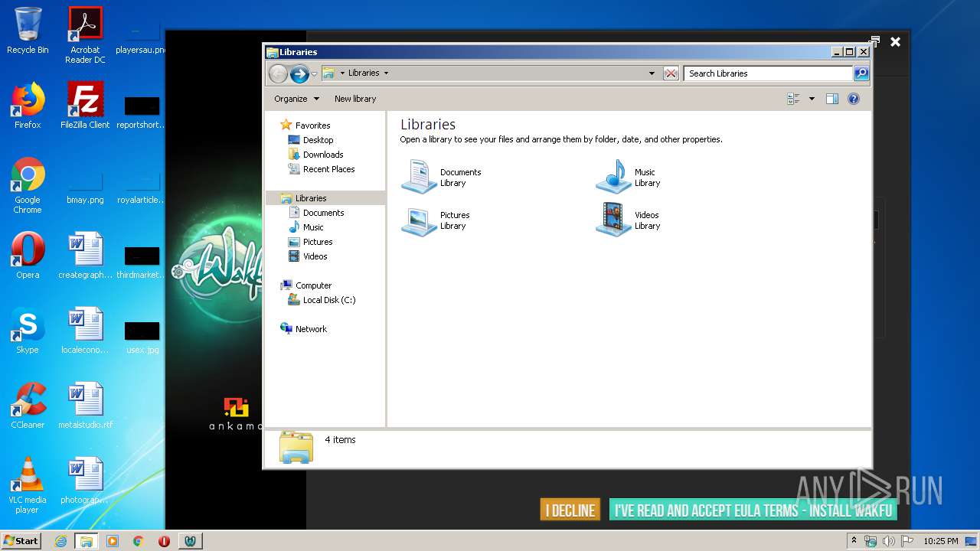Screen dimensions: 980x551
Task: Open Recycle Bin on desktop
Action: click(x=28, y=31)
